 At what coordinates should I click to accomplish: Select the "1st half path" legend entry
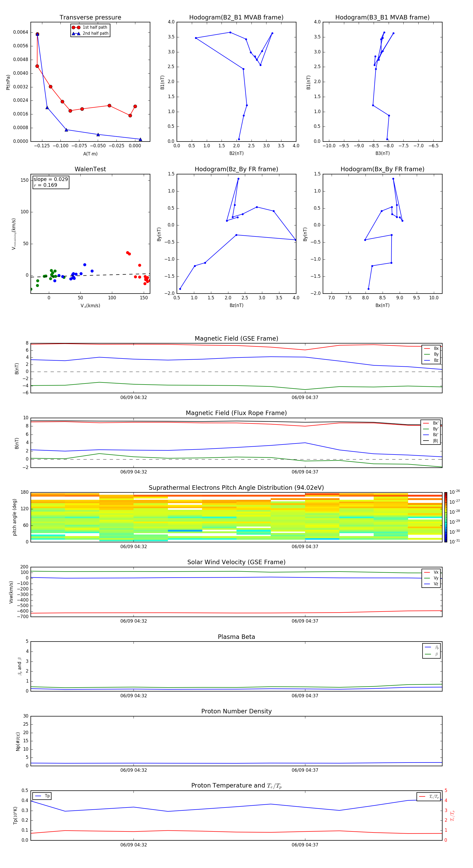(90, 27)
